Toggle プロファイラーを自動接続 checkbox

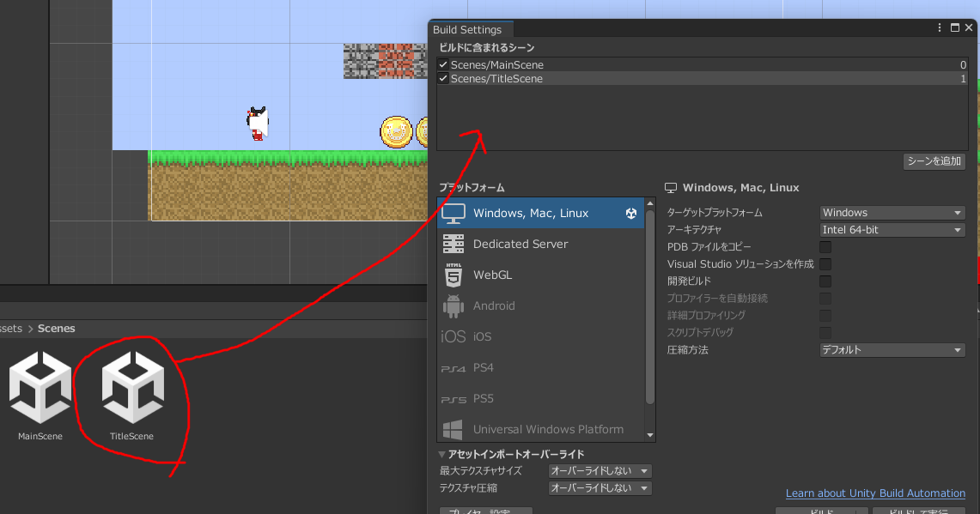click(x=825, y=299)
